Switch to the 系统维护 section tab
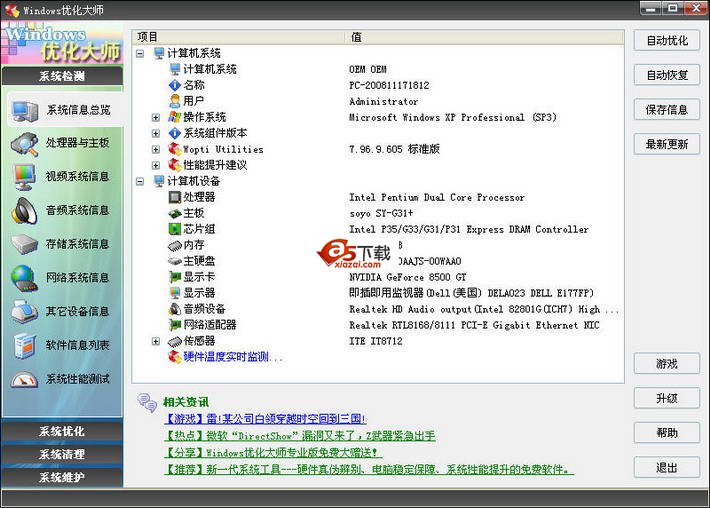Viewport: 710px width, 508px height. (x=62, y=477)
